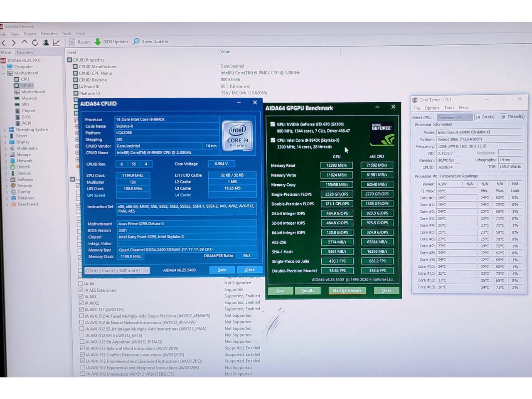Open Options menu in Core Temp
Image resolution: width=532 pixels, height=399 pixels.
pos(432,108)
